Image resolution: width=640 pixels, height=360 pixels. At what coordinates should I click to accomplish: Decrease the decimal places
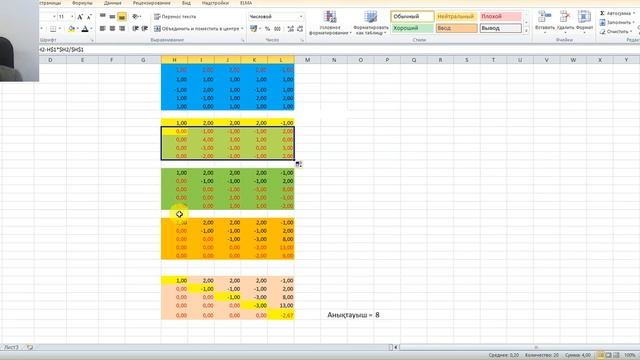pos(300,29)
